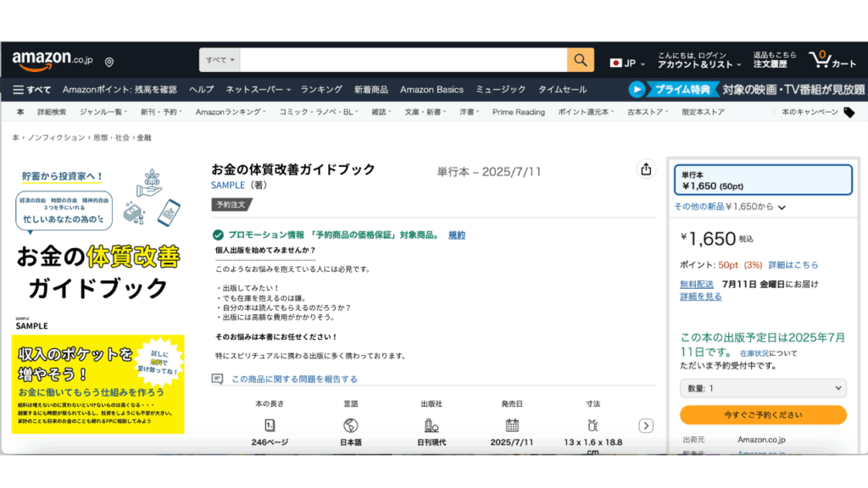Viewport: 868px width, 488px height.
Task: Select the 単行本 ¥1,650 format box
Action: [764, 180]
